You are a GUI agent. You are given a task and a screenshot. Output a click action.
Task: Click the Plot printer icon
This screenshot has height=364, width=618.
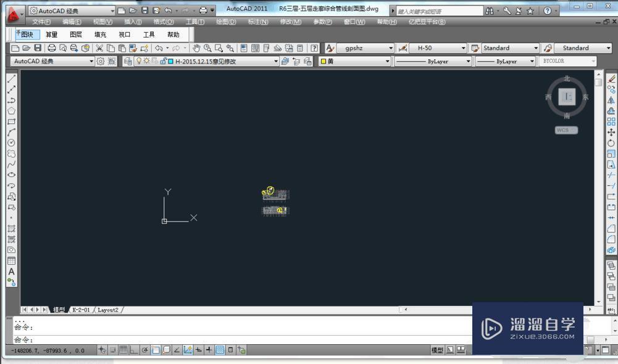[x=51, y=48]
